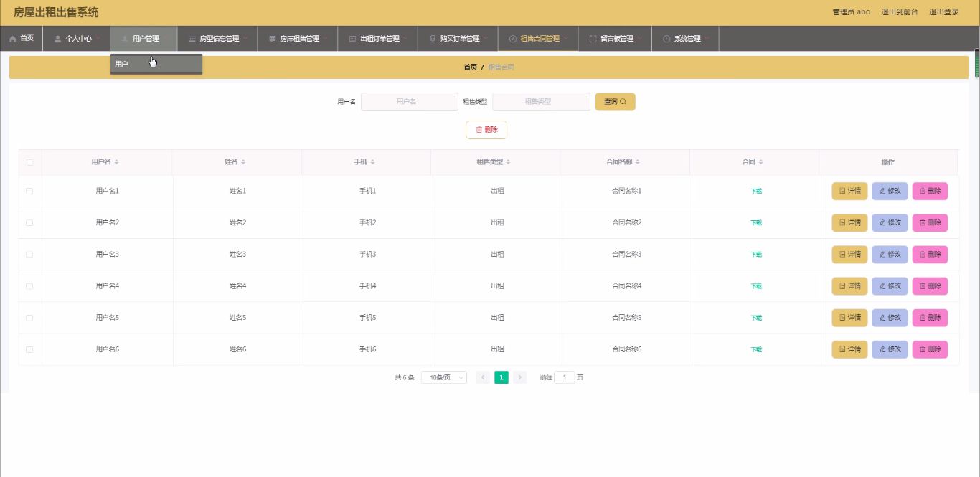Expand the 房屋租售管理 menu

(x=298, y=39)
